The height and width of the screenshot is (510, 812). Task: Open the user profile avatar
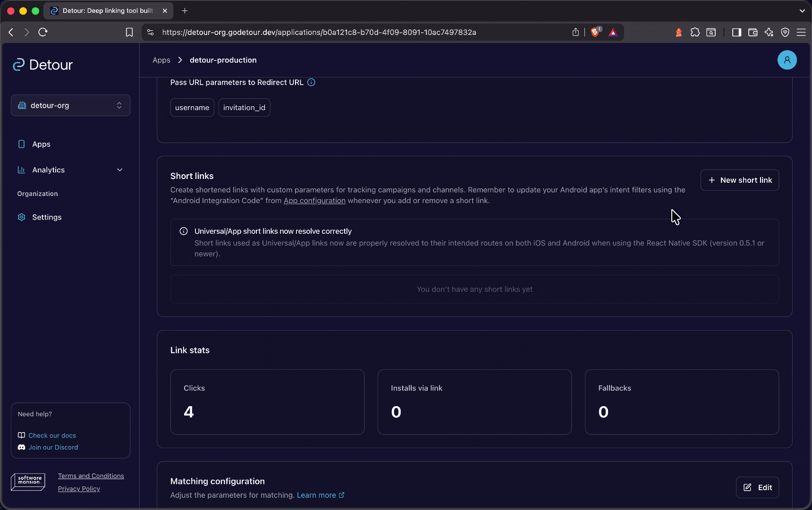point(787,60)
